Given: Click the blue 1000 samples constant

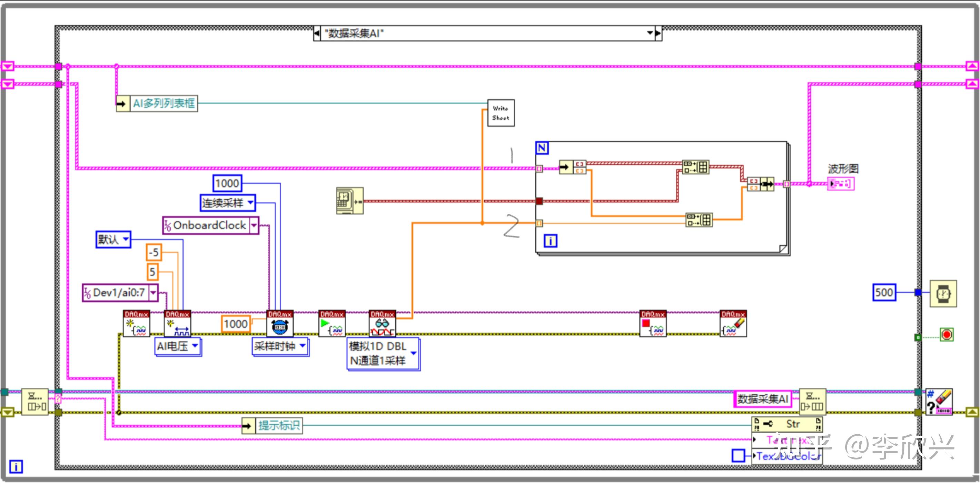Looking at the screenshot, I should [x=228, y=184].
